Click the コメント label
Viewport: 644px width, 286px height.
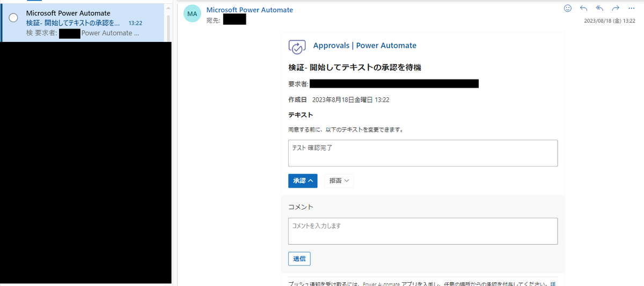[301, 207]
